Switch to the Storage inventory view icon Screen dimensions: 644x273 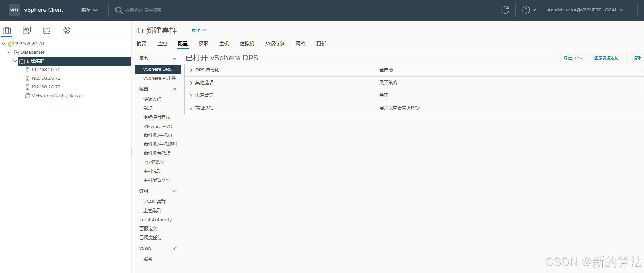[x=47, y=30]
